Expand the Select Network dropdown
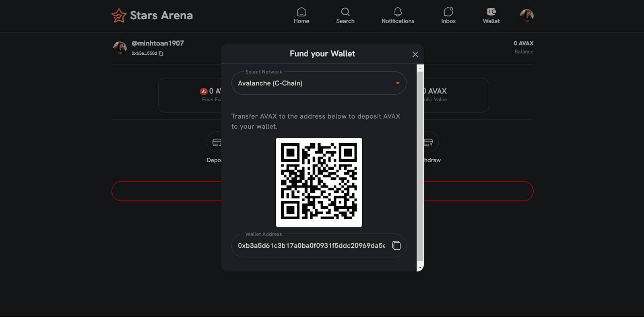This screenshot has height=317, width=644. tap(319, 83)
